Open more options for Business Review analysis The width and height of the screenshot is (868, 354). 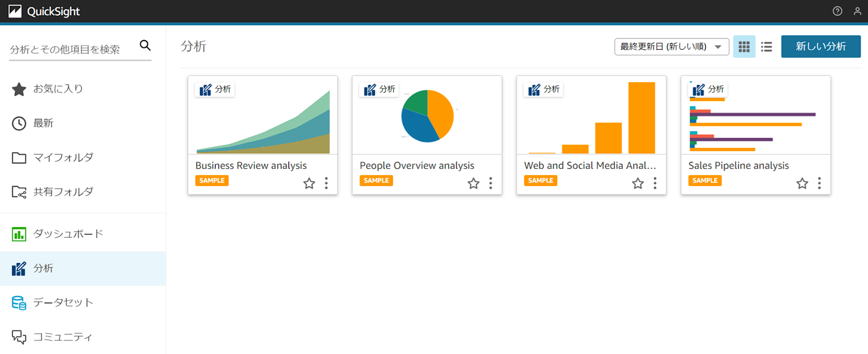pos(326,183)
